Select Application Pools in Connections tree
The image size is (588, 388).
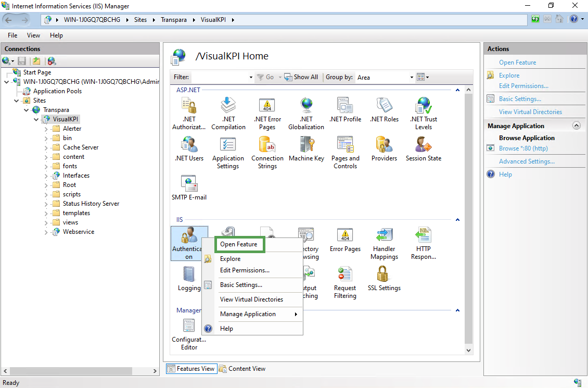point(57,91)
